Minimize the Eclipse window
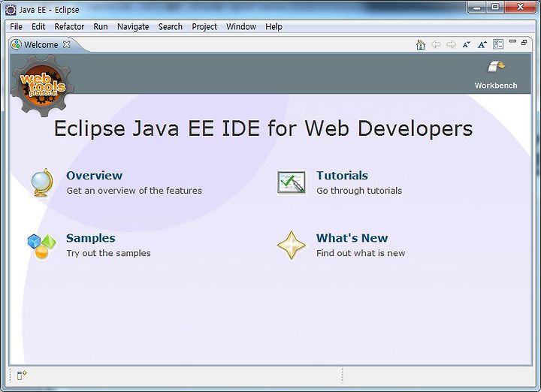The width and height of the screenshot is (541, 392). tap(477, 8)
